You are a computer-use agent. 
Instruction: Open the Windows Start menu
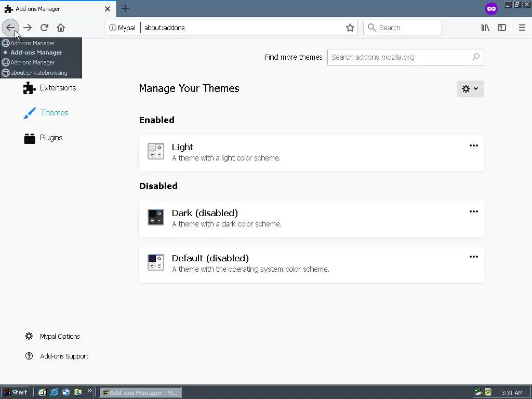pos(16,393)
